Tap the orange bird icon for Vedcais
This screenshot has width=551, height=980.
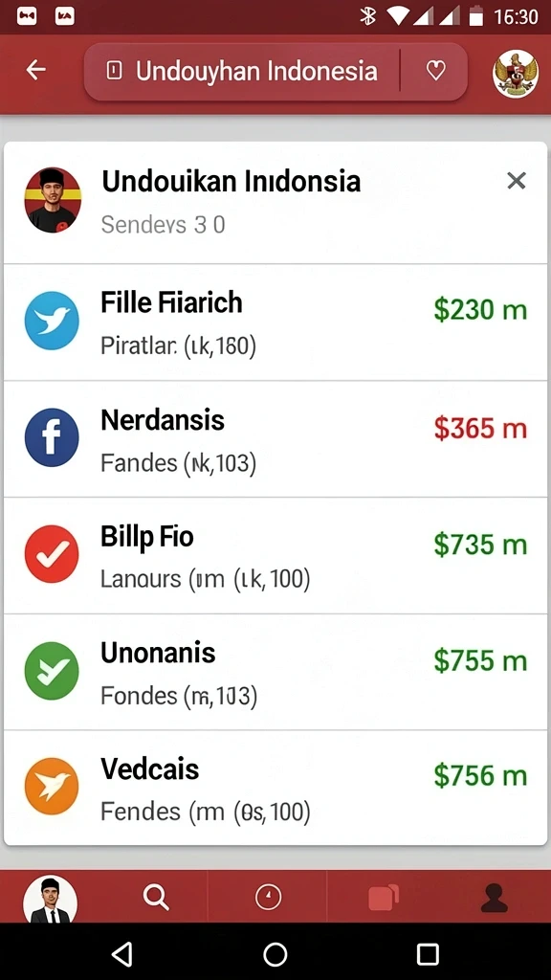click(x=52, y=787)
